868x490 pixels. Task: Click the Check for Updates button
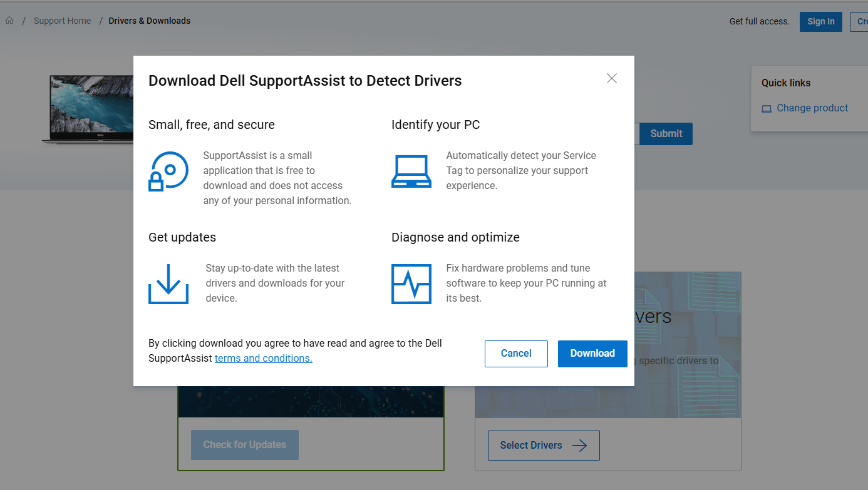pyautogui.click(x=245, y=445)
